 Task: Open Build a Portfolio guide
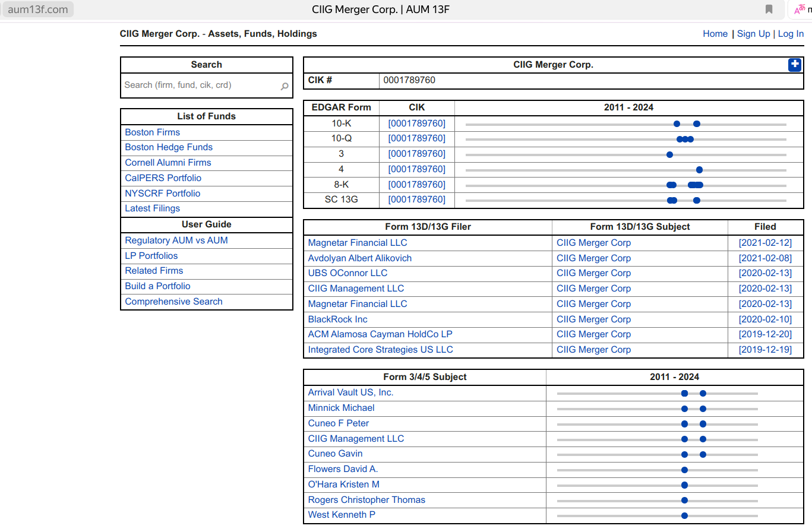click(157, 286)
